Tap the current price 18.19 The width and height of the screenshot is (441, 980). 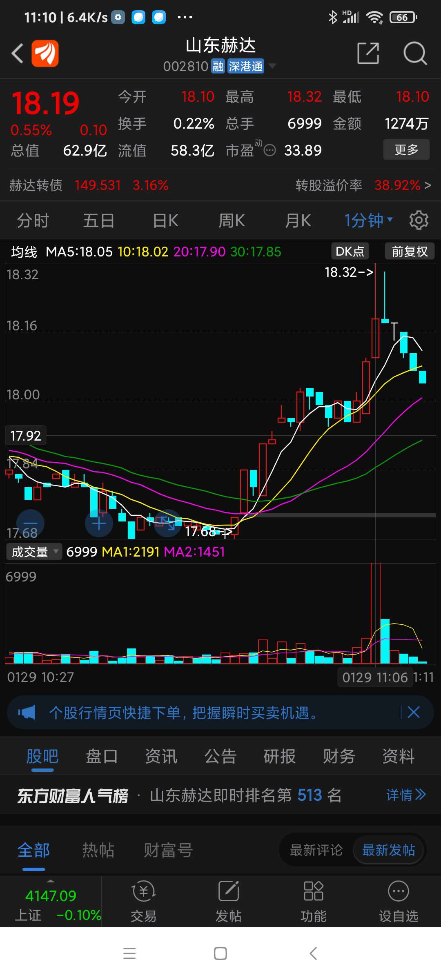45,103
